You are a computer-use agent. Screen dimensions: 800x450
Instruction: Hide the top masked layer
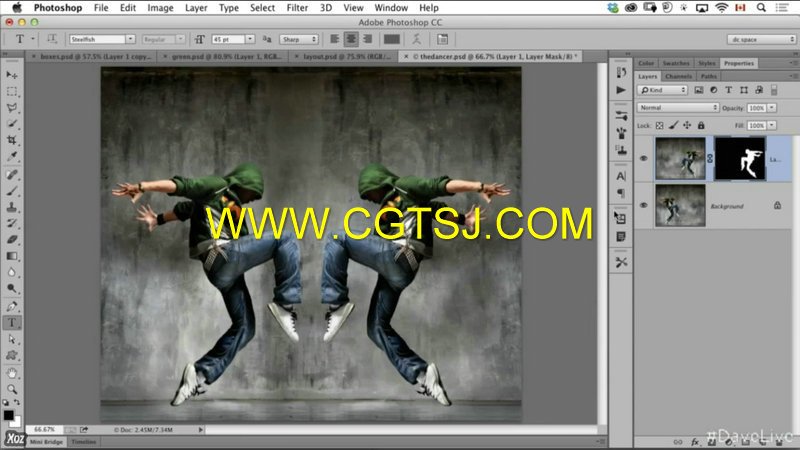tap(643, 159)
